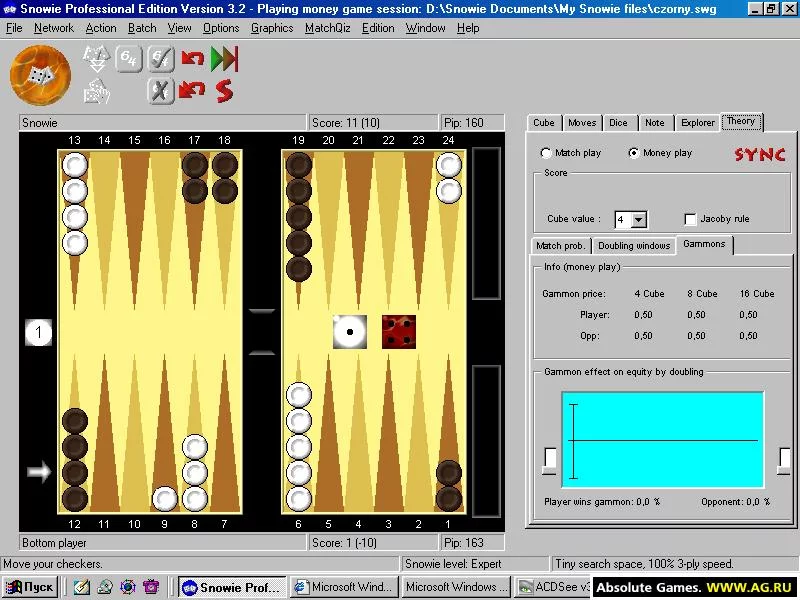Open the Batch menu

(142, 28)
